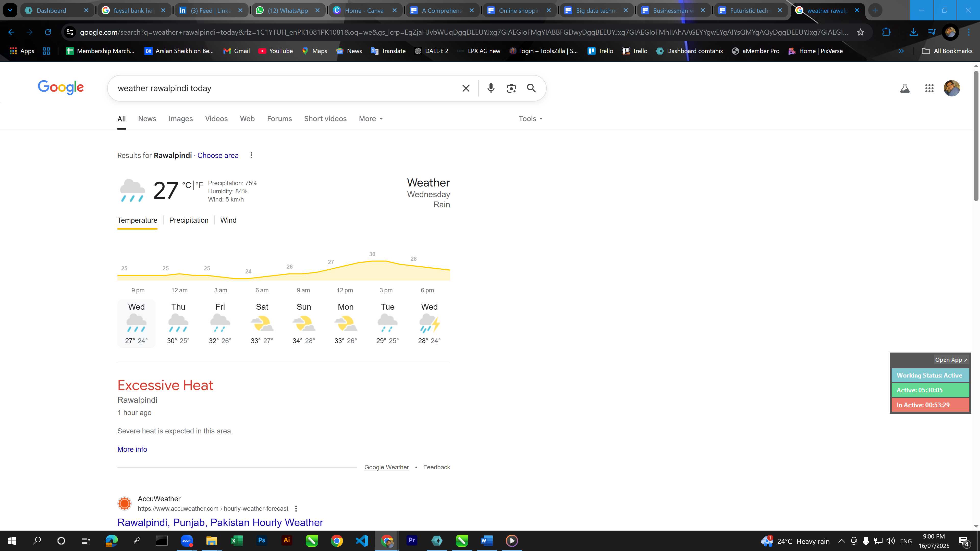Image resolution: width=980 pixels, height=551 pixels.
Task: Select Sat forecast day
Action: 262,324
